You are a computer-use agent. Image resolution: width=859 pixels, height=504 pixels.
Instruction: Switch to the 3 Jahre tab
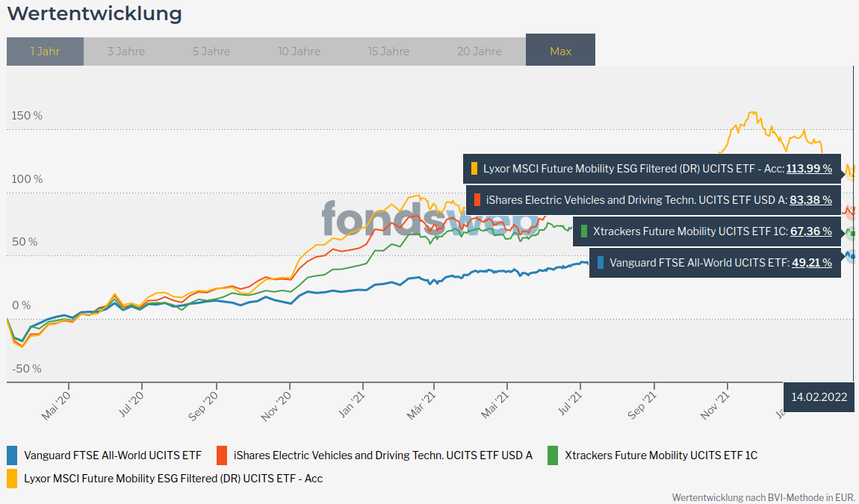126,52
